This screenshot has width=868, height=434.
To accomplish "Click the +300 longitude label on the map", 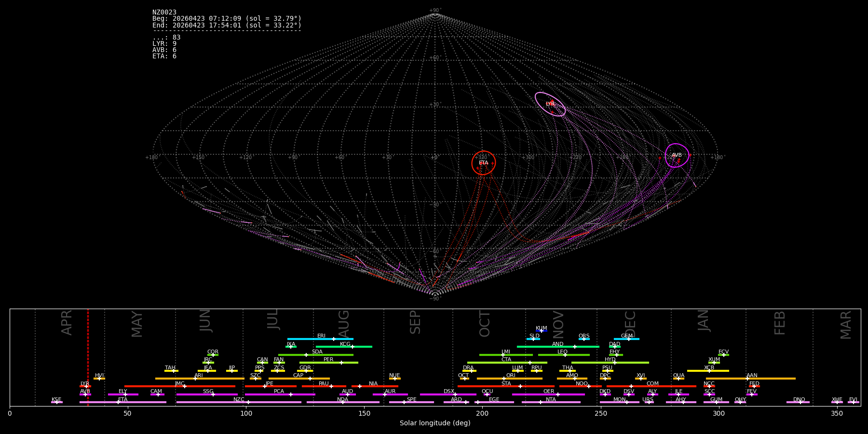I will (528, 158).
